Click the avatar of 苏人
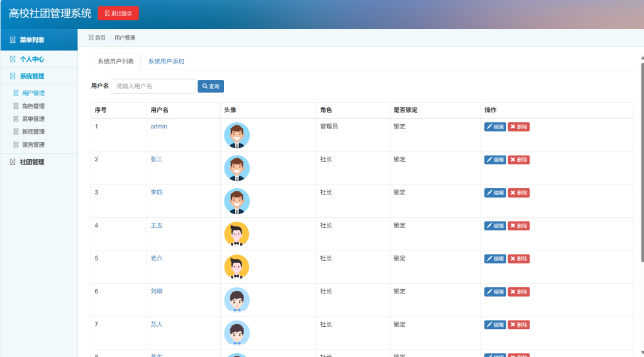 coord(237,333)
